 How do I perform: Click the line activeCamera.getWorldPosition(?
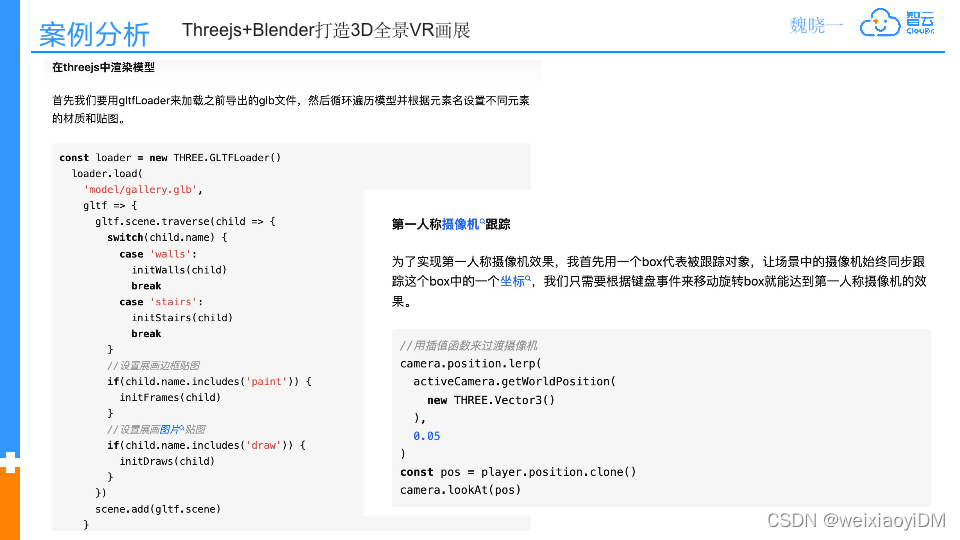(514, 381)
